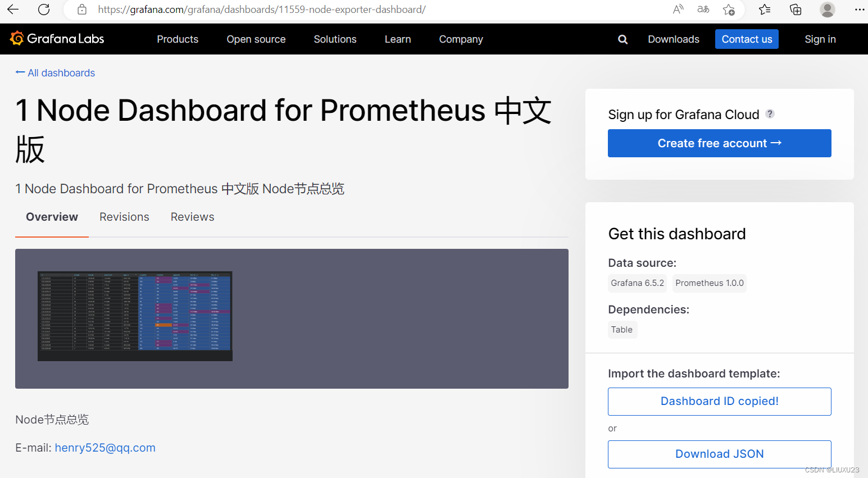This screenshot has width=868, height=478.
Task: Open the Learn menu
Action: pyautogui.click(x=398, y=39)
